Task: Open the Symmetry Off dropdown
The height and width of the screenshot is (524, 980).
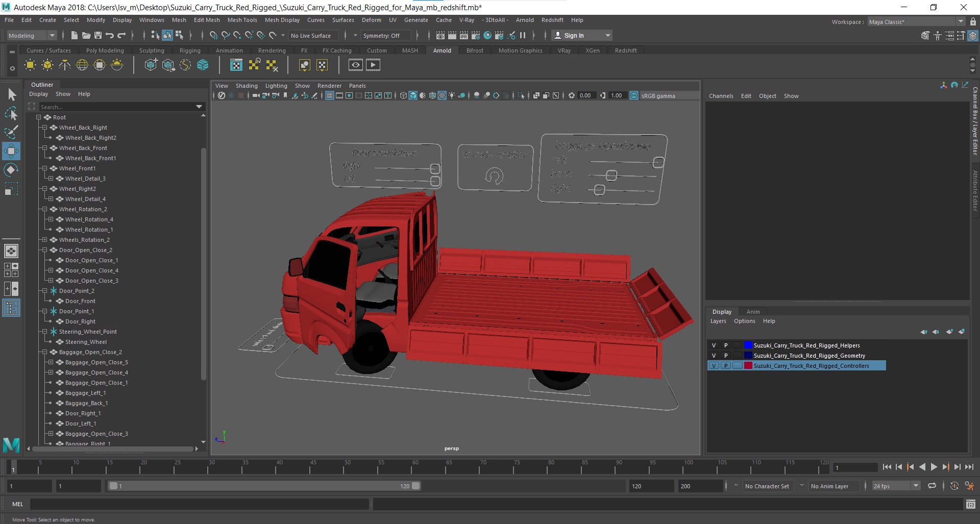Action: [x=386, y=35]
